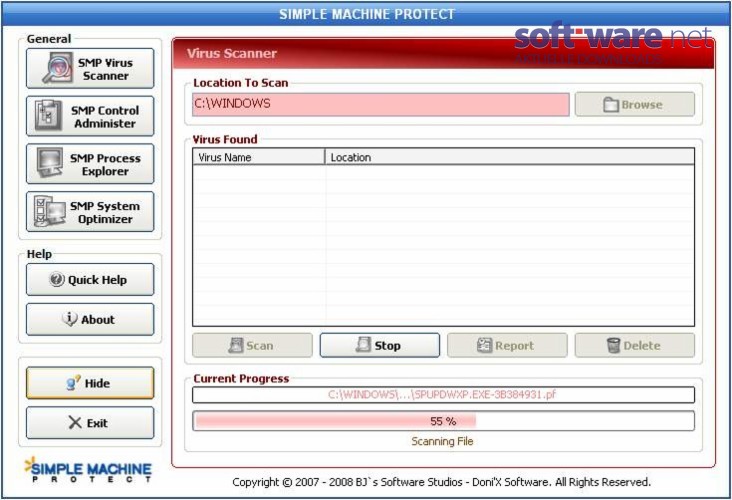The image size is (732, 500).
Task: Sort by Virus Name column header
Action: point(259,157)
